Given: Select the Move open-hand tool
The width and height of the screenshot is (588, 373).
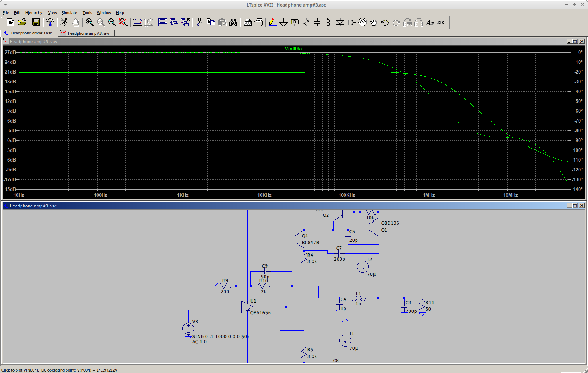Looking at the screenshot, I should [362, 22].
